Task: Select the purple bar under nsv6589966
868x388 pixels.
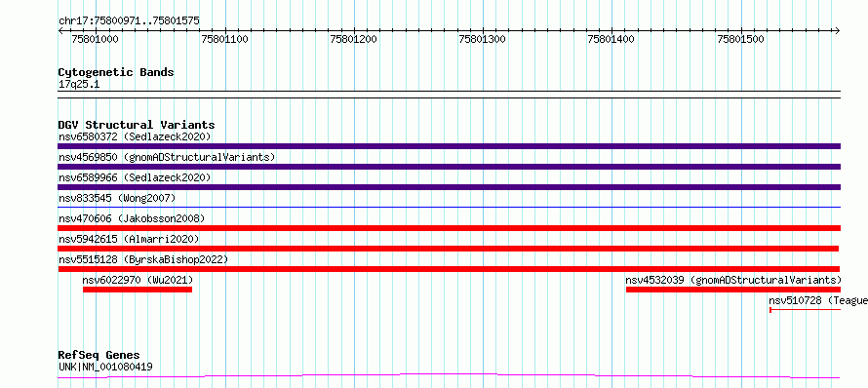Action: click(449, 187)
